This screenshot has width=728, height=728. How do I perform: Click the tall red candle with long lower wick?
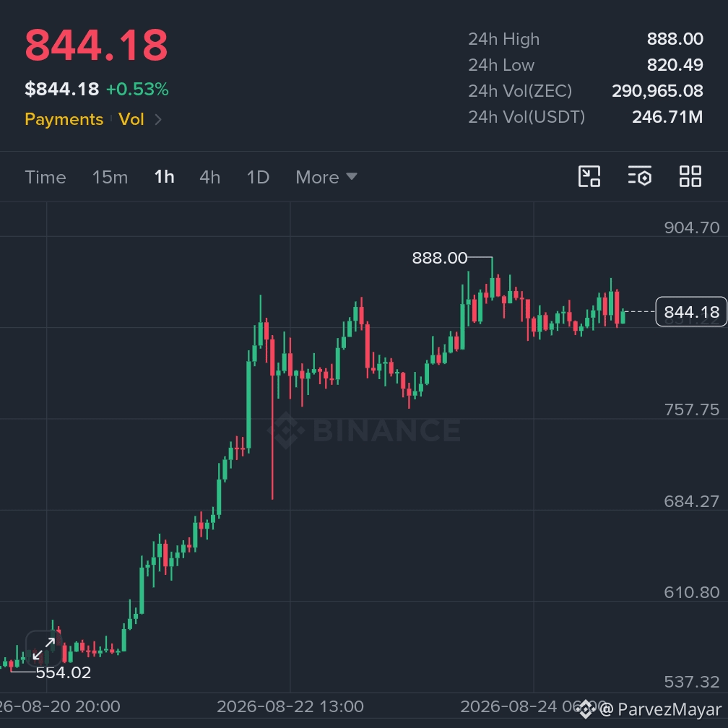pyautogui.click(x=272, y=418)
